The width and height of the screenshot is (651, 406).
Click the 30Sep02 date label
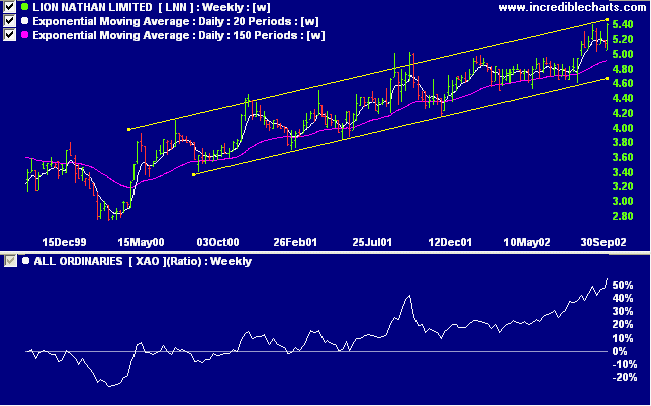603,242
